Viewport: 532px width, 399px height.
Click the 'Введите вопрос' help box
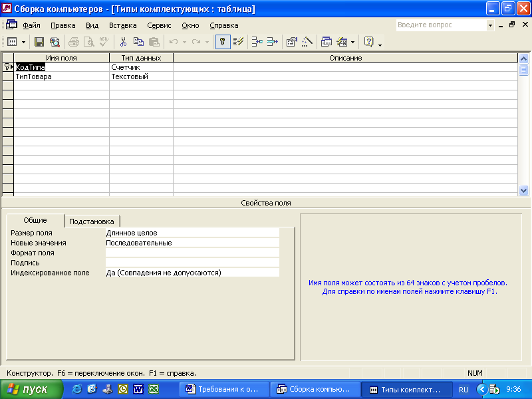coord(441,25)
